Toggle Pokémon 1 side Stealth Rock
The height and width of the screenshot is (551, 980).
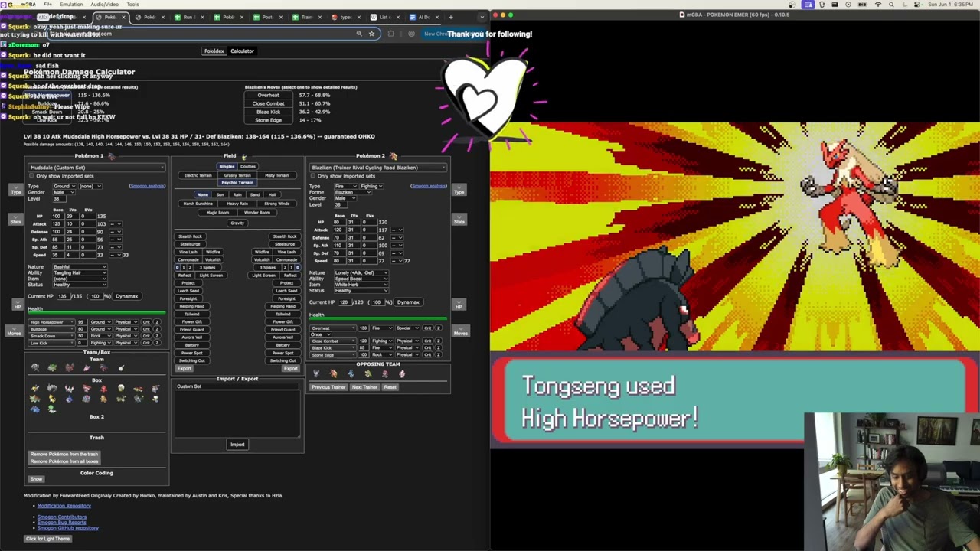coord(190,236)
